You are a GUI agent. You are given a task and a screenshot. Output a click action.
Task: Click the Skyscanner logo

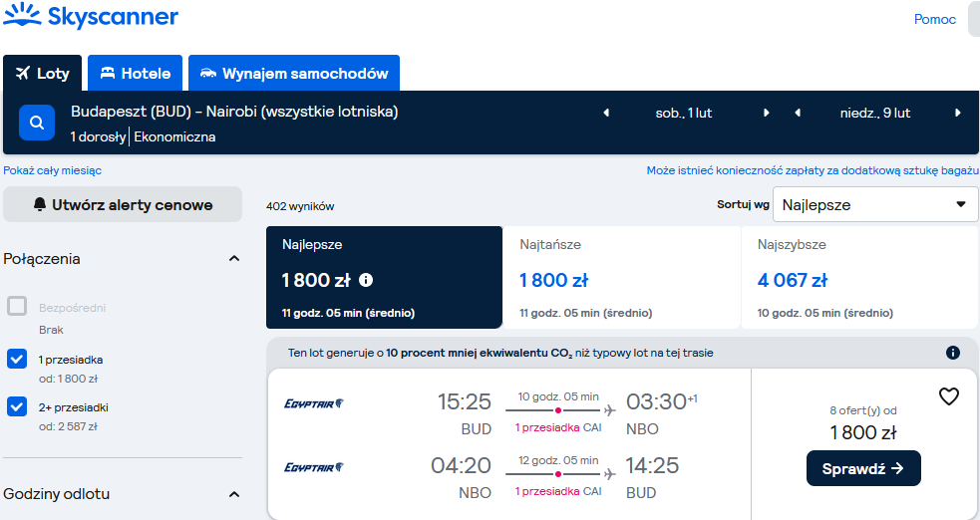[x=91, y=16]
